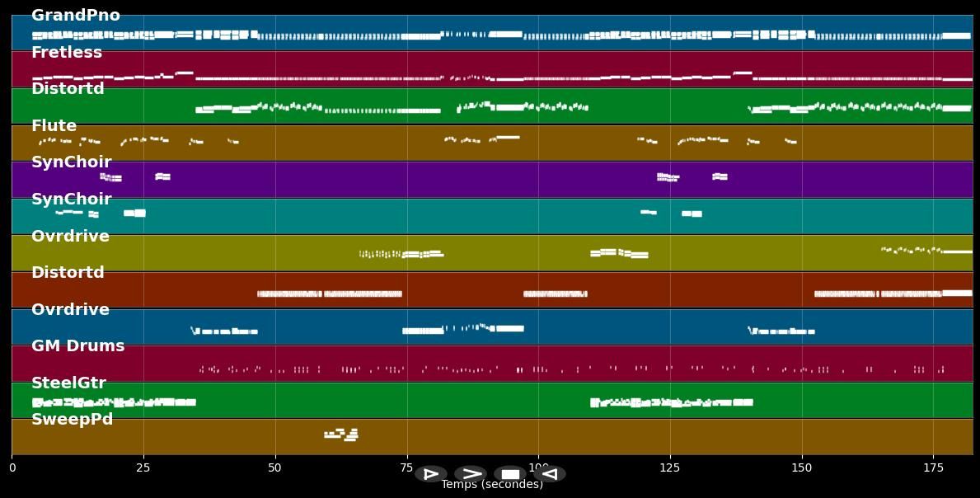980x498 pixels.
Task: Click the outlined right-pointing triangle play button
Action: pos(431,474)
